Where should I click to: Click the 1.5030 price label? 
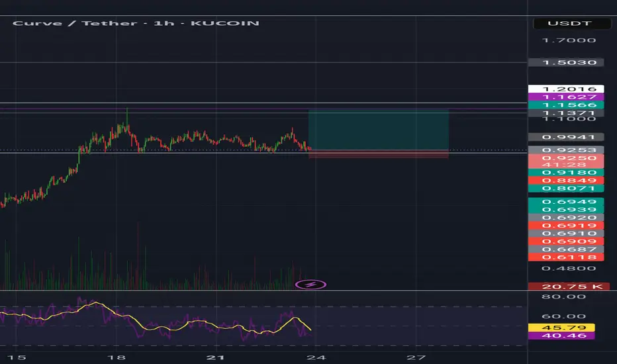tap(566, 62)
